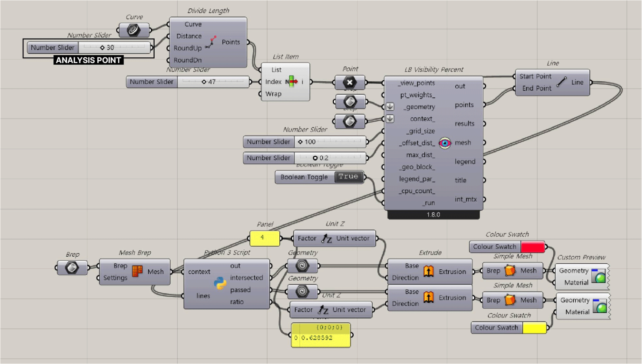Click the RoundDn input of Divide Length
Screen dimensions: 642x364
tap(188, 60)
